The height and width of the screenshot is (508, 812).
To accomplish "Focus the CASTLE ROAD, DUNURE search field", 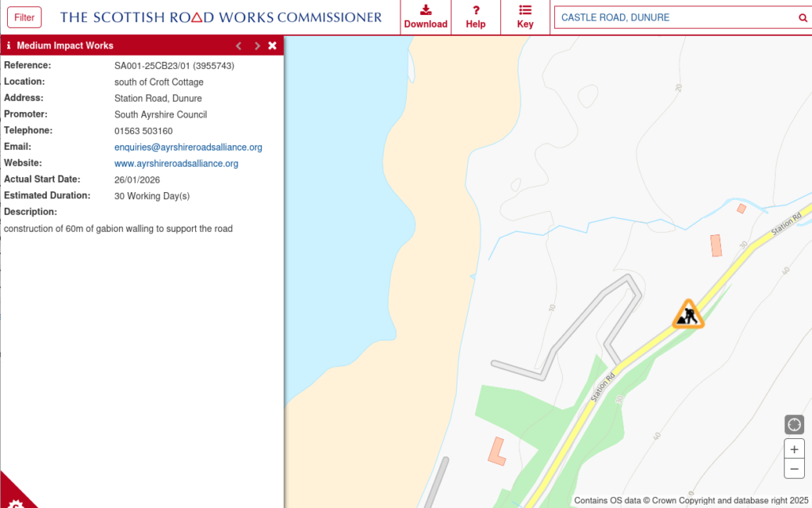I will [674, 17].
